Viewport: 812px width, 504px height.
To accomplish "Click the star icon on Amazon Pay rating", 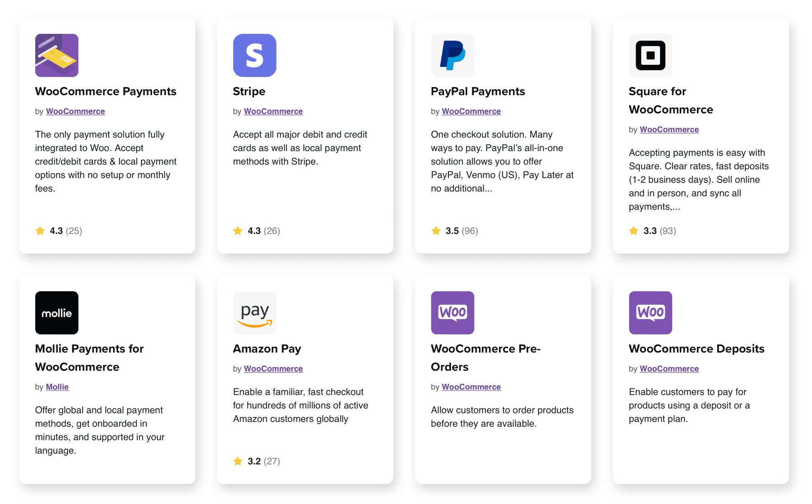I will (x=238, y=461).
